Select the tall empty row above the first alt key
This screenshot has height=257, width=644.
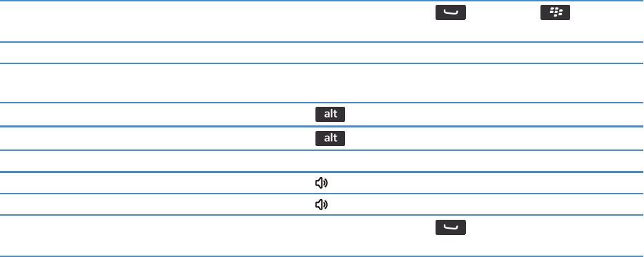pyautogui.click(x=322, y=83)
